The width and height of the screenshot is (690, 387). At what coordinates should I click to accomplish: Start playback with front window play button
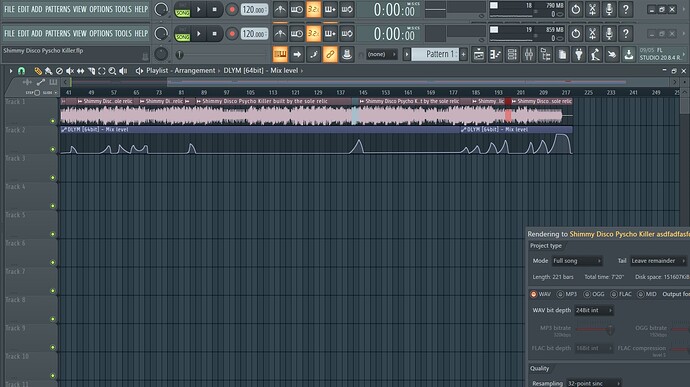click(x=198, y=34)
